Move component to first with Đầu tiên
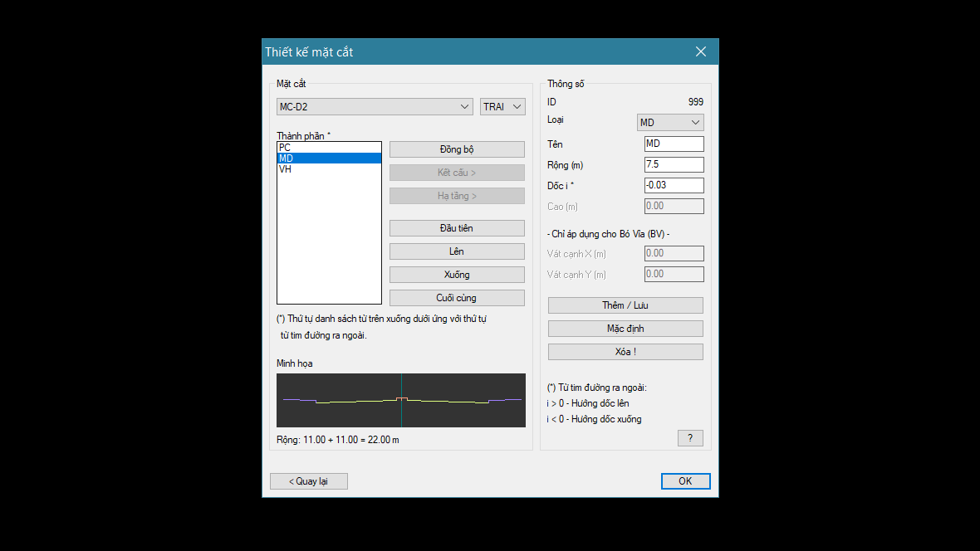The width and height of the screenshot is (980, 551). click(x=457, y=228)
